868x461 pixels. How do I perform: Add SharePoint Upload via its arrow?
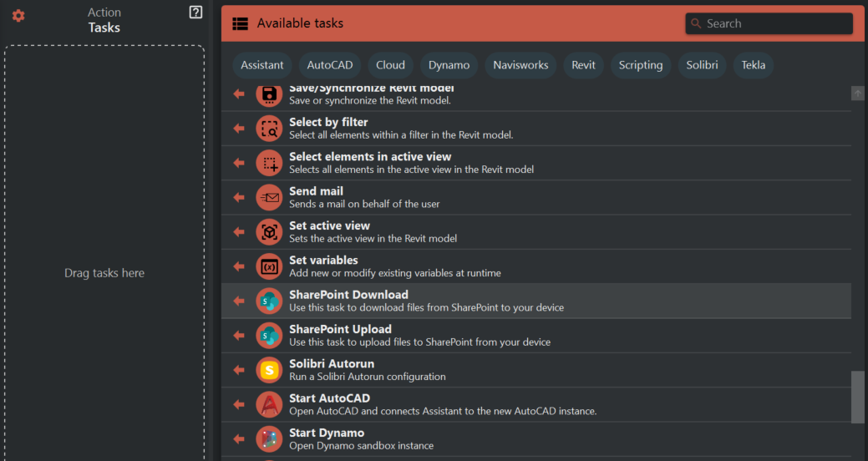[x=239, y=336]
